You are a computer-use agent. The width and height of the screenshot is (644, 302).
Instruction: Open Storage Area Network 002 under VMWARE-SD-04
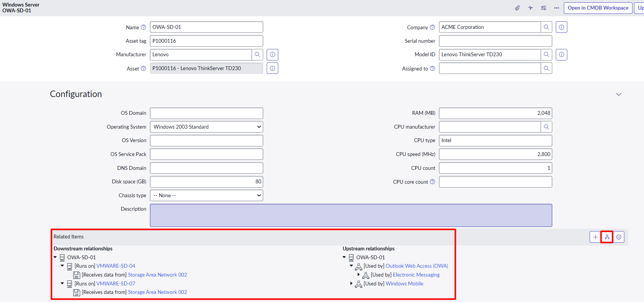(157, 275)
